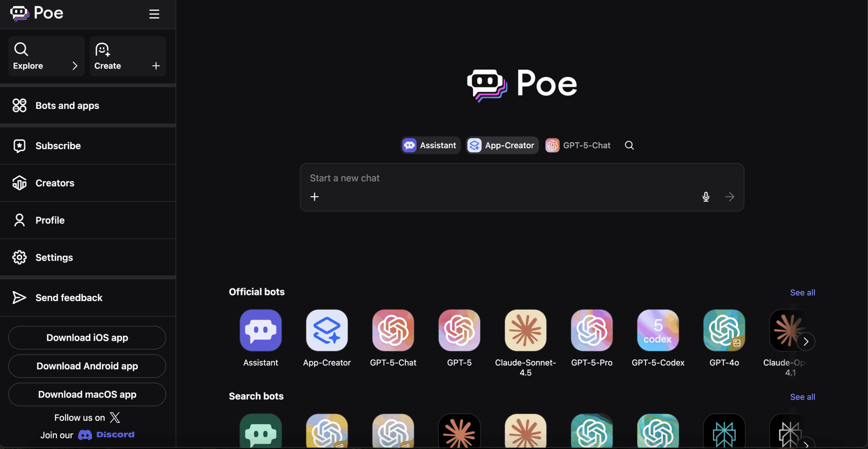
Task: Open the GPT-5-Codex bot
Action: pos(658,338)
